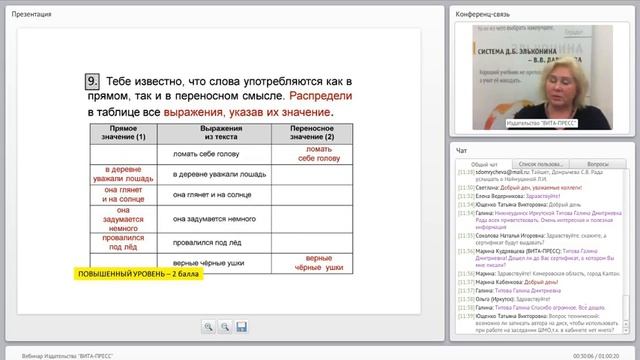Click the playback time 00:30:06 / 01:00:20
640x360 pixels.
596,356
